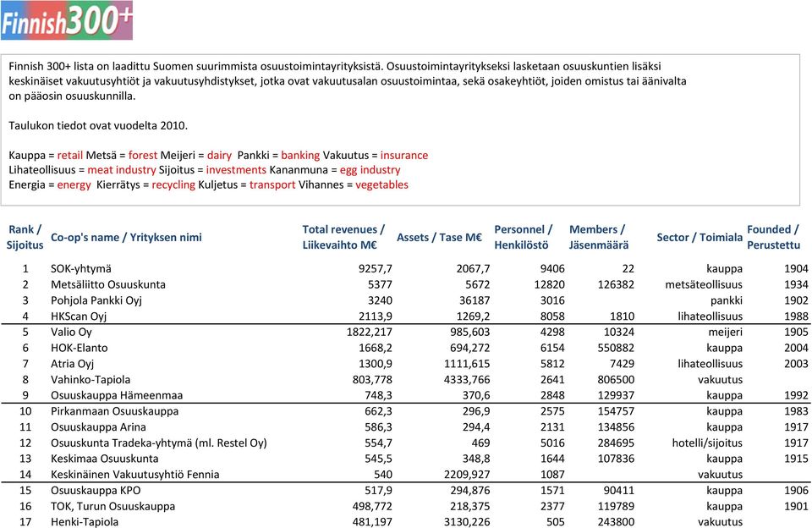
Task: Select the SOK-yhtymä company name
Action: coord(81,269)
